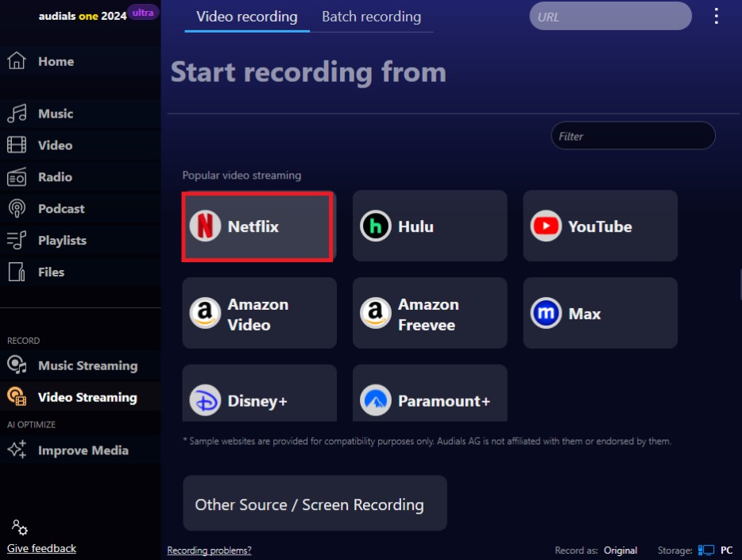
Task: Click the Amazon Freevee logo icon
Action: point(375,313)
